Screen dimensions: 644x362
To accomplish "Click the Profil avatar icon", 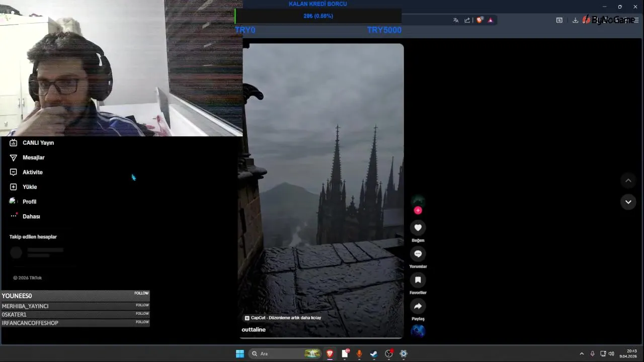I will (13, 201).
